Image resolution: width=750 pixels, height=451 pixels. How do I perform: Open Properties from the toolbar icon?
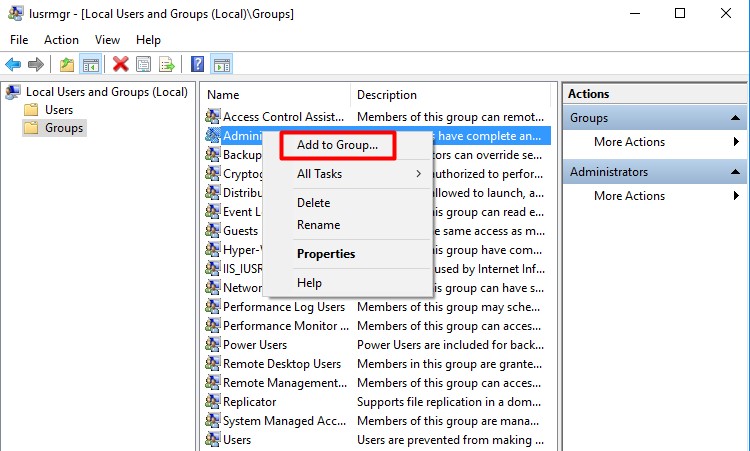144,64
